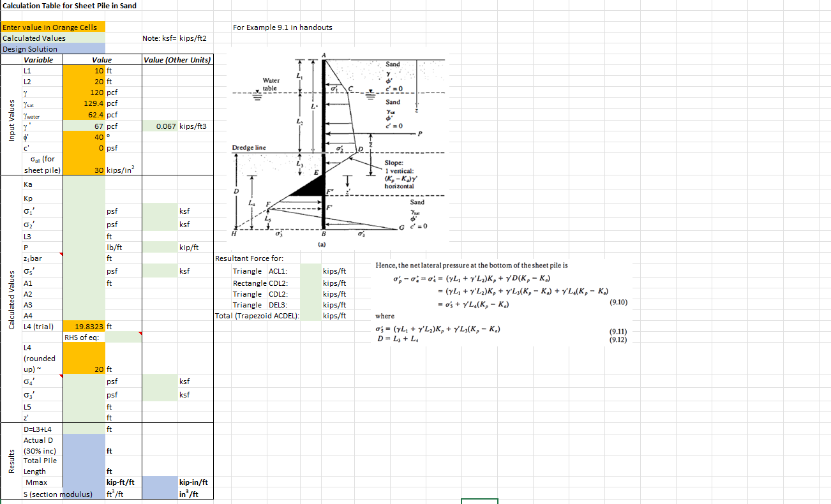Select the L4 trial value 19.8323
This screenshot has height=504, width=831.
pos(84,326)
